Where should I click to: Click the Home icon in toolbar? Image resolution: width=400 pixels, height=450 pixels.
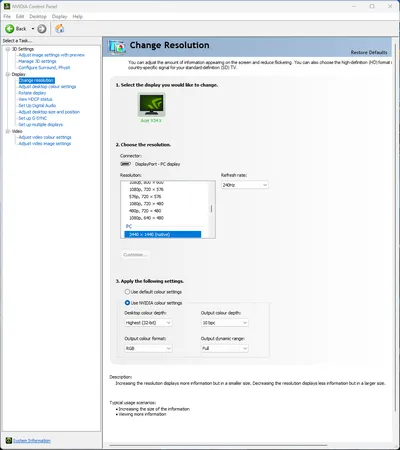(x=60, y=29)
